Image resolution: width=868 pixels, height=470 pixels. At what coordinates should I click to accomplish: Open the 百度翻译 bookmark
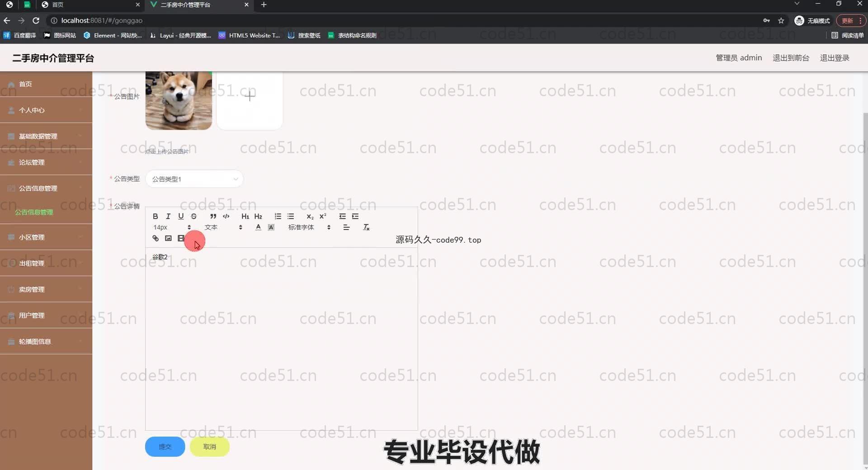click(20, 35)
